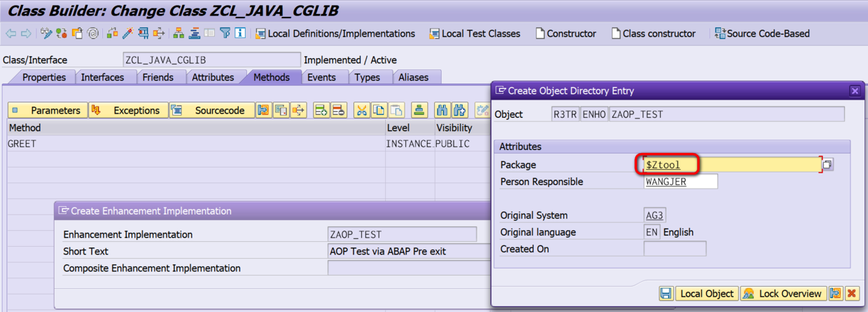
Task: Click the Person Responsible input field
Action: [x=680, y=182]
